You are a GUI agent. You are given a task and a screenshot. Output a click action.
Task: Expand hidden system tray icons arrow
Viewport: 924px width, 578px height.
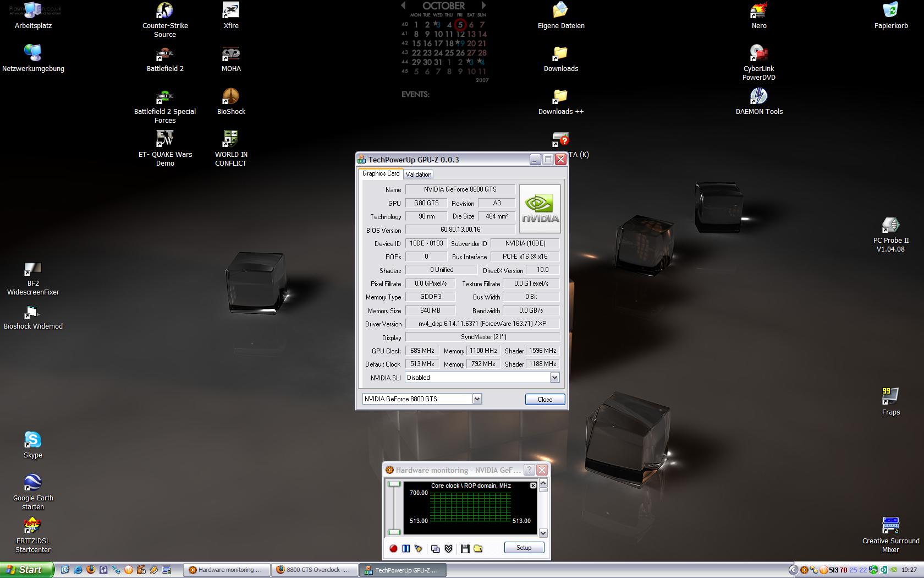tap(793, 570)
